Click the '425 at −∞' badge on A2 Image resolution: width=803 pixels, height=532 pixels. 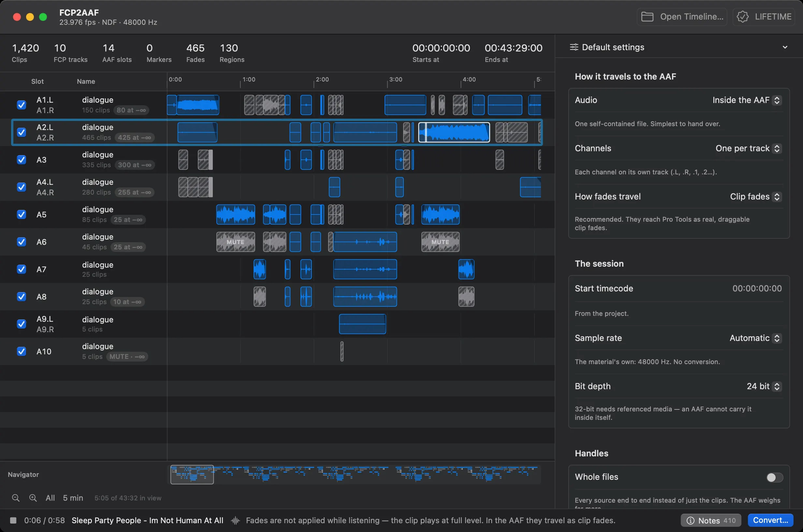[135, 138]
